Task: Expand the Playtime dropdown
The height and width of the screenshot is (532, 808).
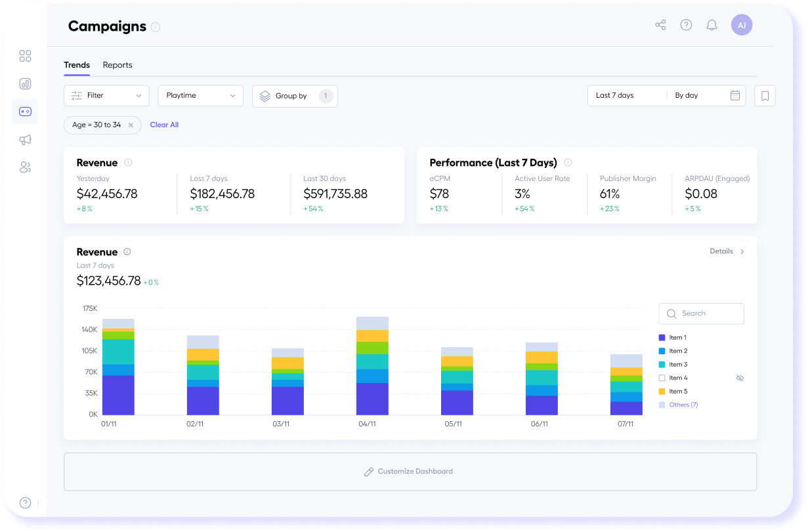Action: tap(200, 96)
